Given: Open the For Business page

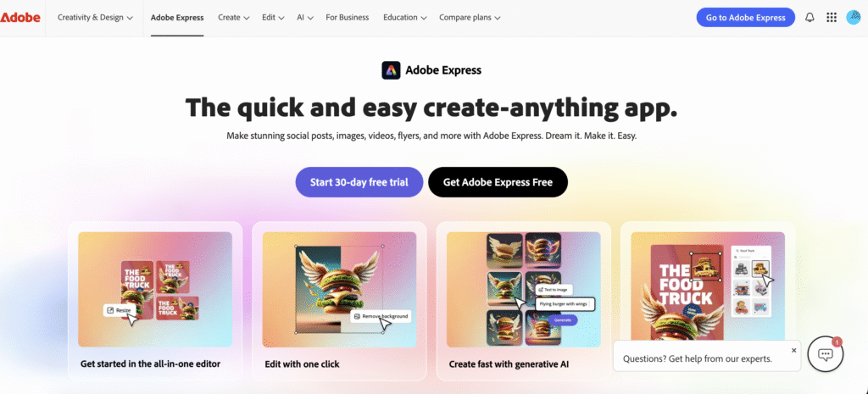Looking at the screenshot, I should point(347,18).
